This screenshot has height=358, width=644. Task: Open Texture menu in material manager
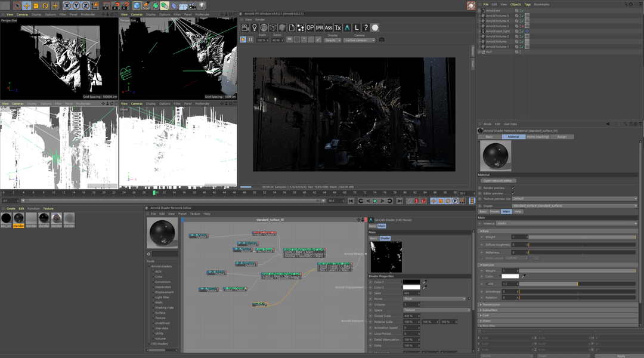click(x=48, y=208)
